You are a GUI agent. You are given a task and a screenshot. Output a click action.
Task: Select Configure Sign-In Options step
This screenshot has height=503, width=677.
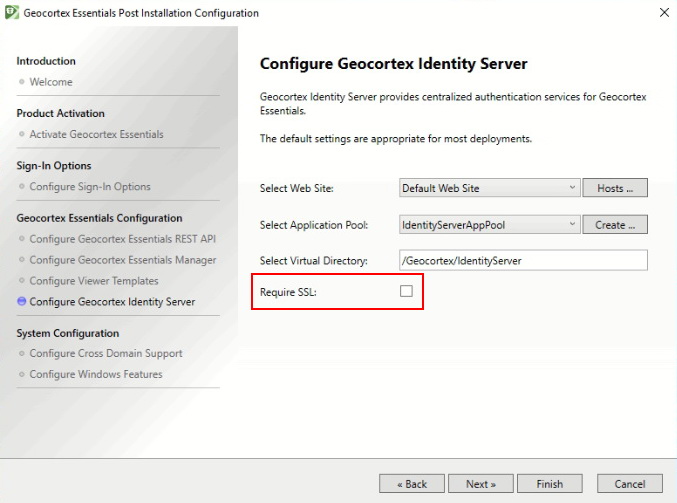point(90,187)
